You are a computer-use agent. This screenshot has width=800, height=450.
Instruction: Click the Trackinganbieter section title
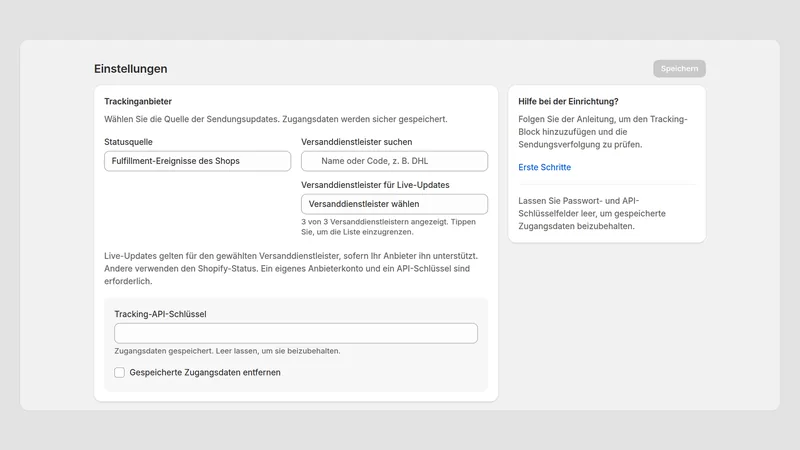[x=138, y=102]
